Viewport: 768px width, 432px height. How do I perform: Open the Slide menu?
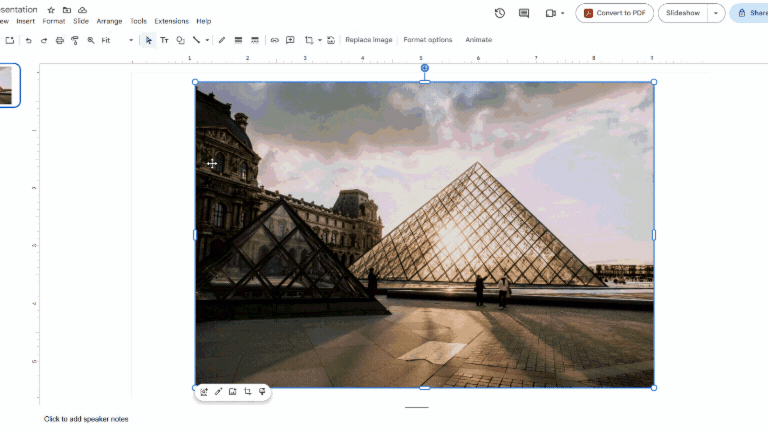tap(81, 21)
